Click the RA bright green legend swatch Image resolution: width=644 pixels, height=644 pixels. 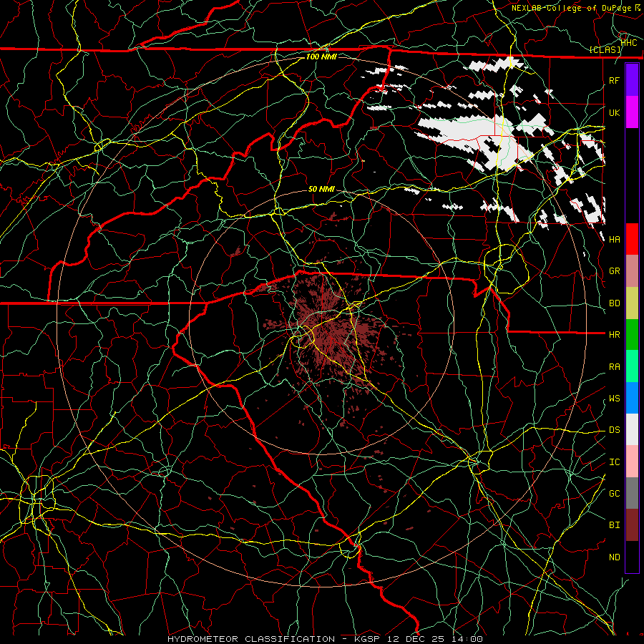pos(632,366)
